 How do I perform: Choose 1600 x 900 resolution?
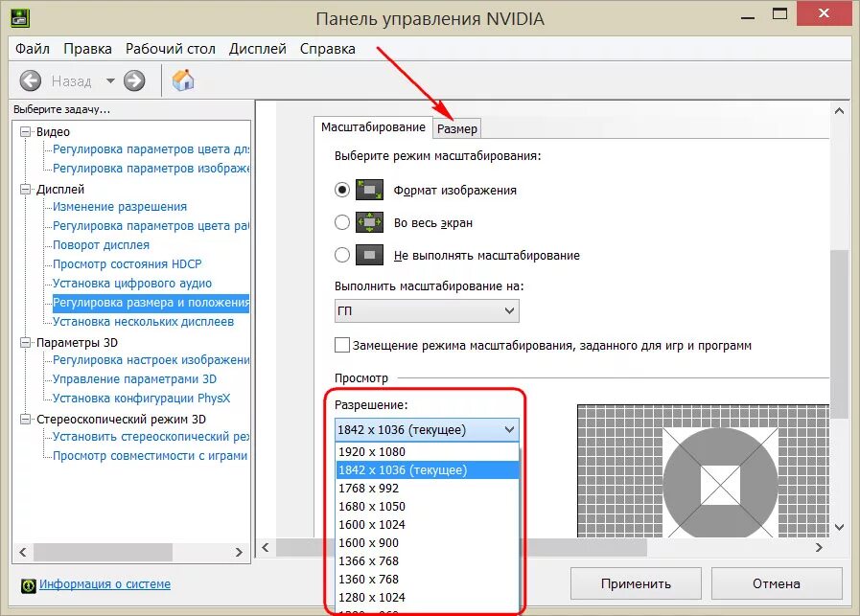coord(428,542)
